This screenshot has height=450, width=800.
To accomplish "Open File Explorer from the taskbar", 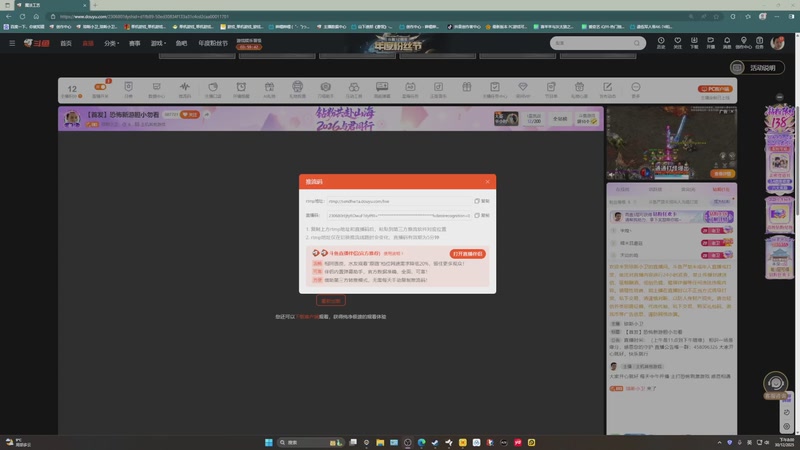I will [x=380, y=442].
